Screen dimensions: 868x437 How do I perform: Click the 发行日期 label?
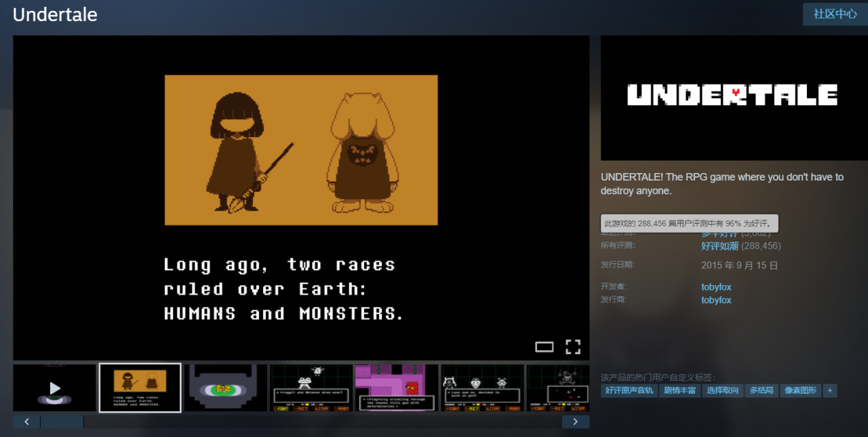click(x=618, y=265)
